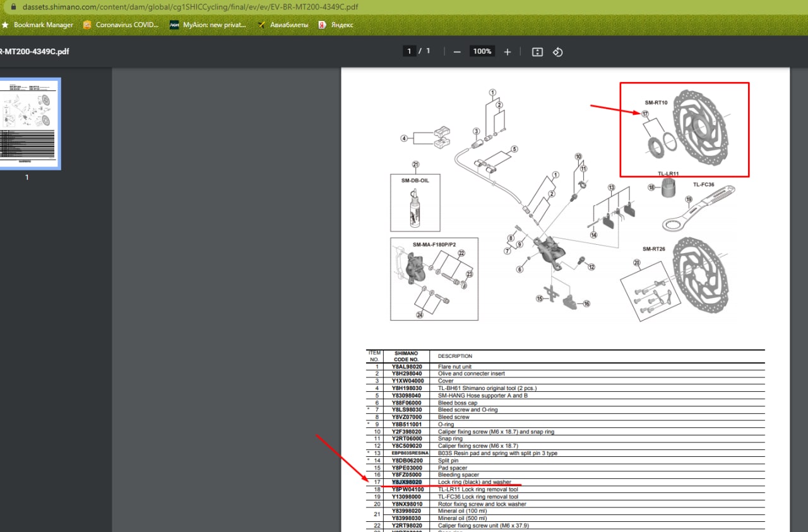Viewport: 808px width, 532px height.
Task: Click 'Lock ring (black) and washer' description
Action: pos(474,482)
